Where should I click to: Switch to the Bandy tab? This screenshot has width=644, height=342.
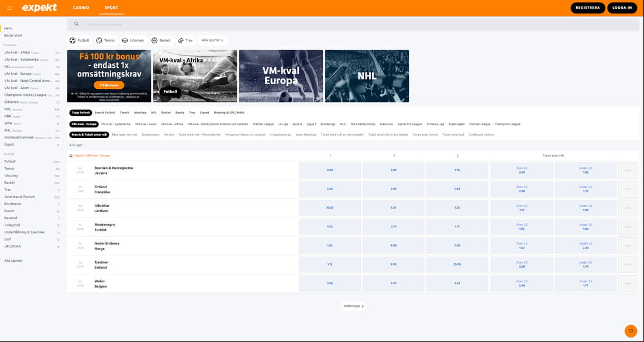tap(180, 112)
